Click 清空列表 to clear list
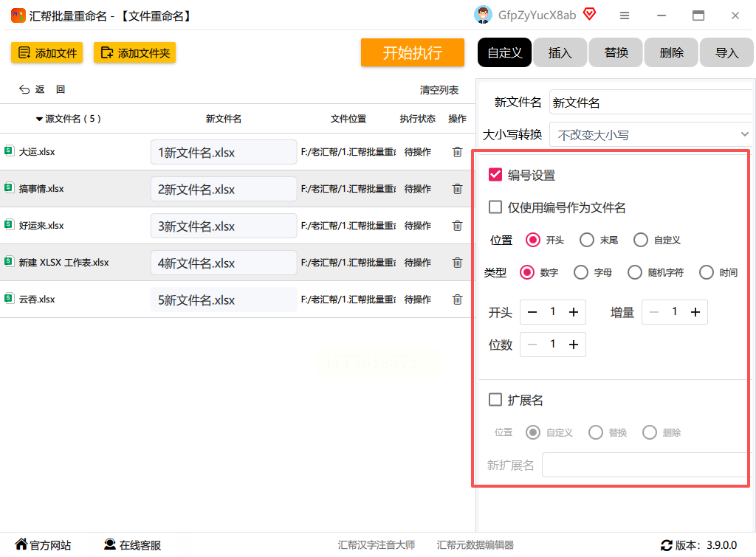 point(439,90)
